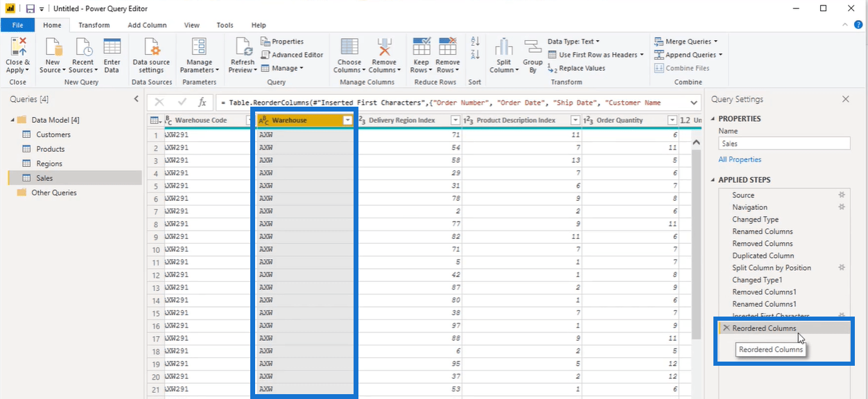Image resolution: width=868 pixels, height=399 pixels.
Task: Select the Customers query
Action: pos(53,134)
